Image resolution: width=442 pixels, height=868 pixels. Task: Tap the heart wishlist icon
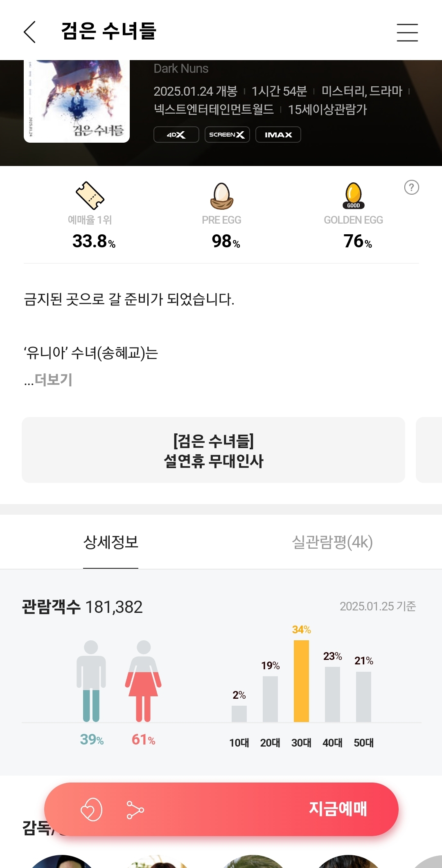point(91,810)
